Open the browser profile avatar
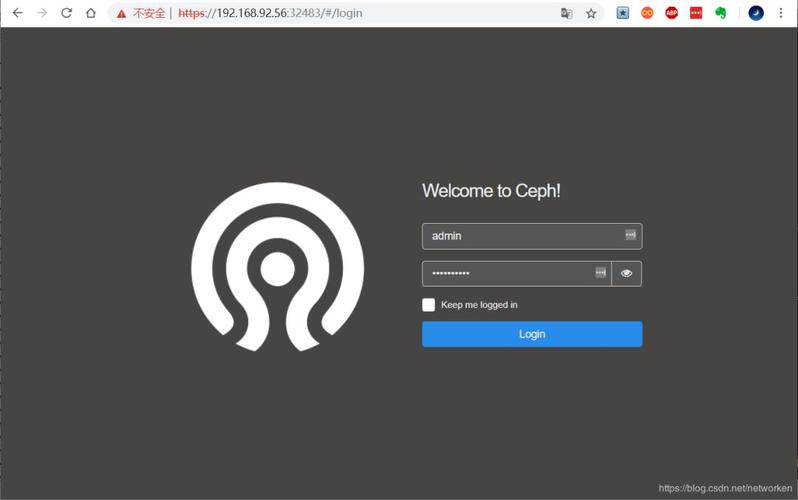The width and height of the screenshot is (798, 500). [x=756, y=13]
